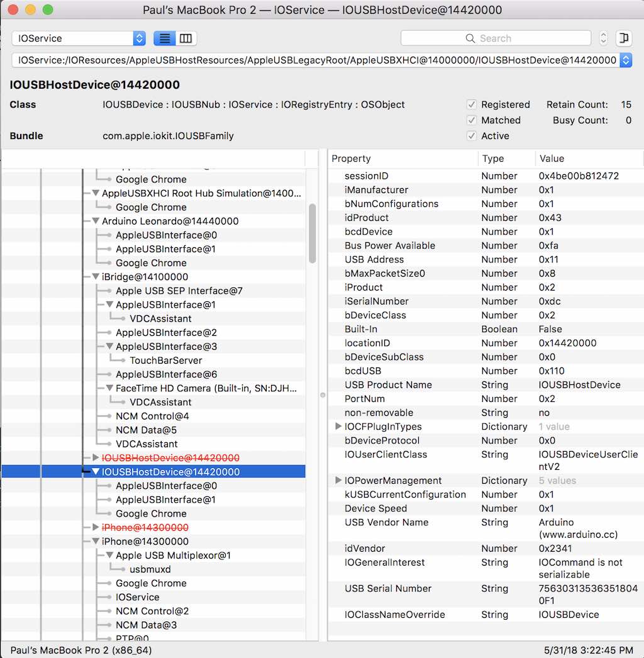Viewport: 644px width, 658px height.
Task: Collapse the Arduino Leonardo@14440000 node
Action: click(x=96, y=221)
